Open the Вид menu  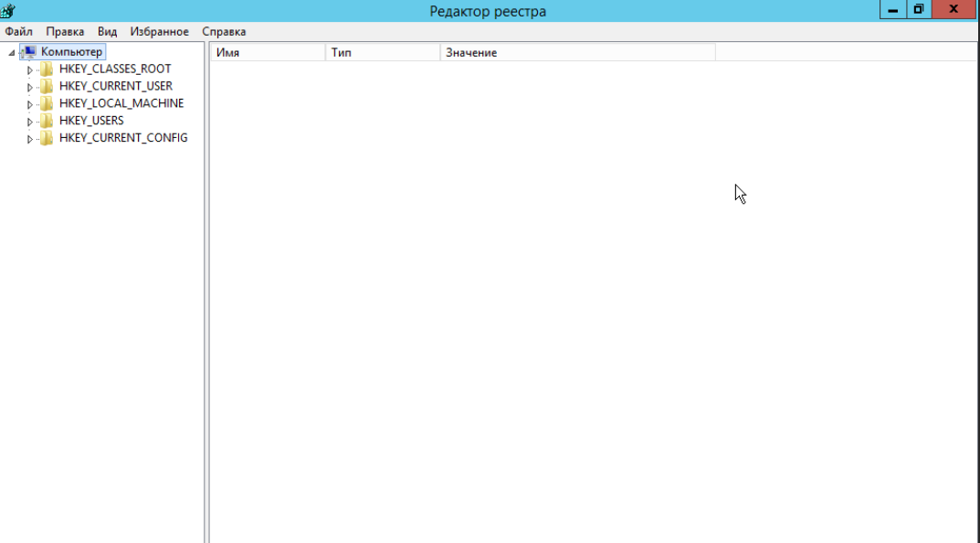pos(107,32)
